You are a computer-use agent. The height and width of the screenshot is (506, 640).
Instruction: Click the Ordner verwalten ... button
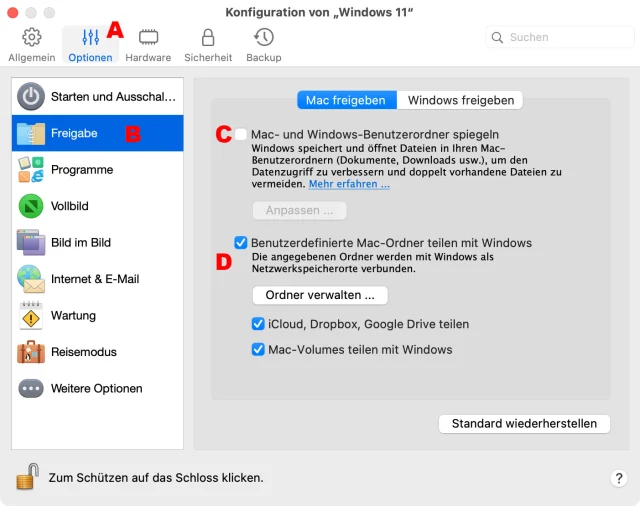pyautogui.click(x=320, y=295)
